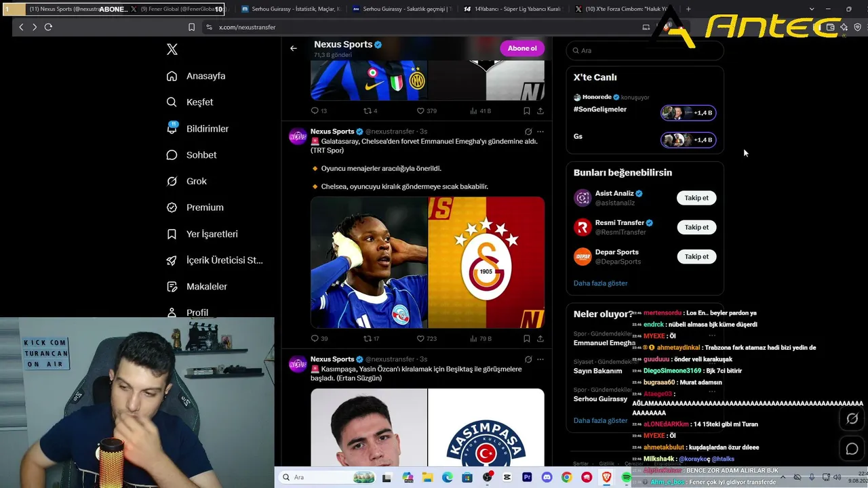The width and height of the screenshot is (868, 488).
Task: Open Spotify from the taskbar
Action: pyautogui.click(x=627, y=477)
